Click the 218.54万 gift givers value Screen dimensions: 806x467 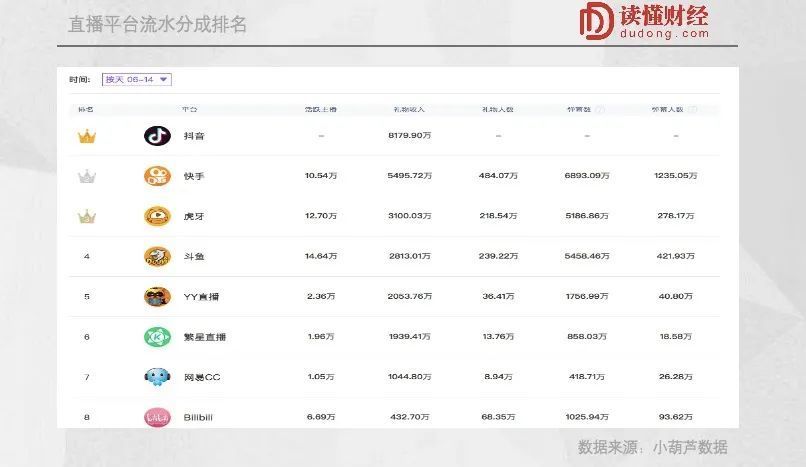(x=498, y=216)
